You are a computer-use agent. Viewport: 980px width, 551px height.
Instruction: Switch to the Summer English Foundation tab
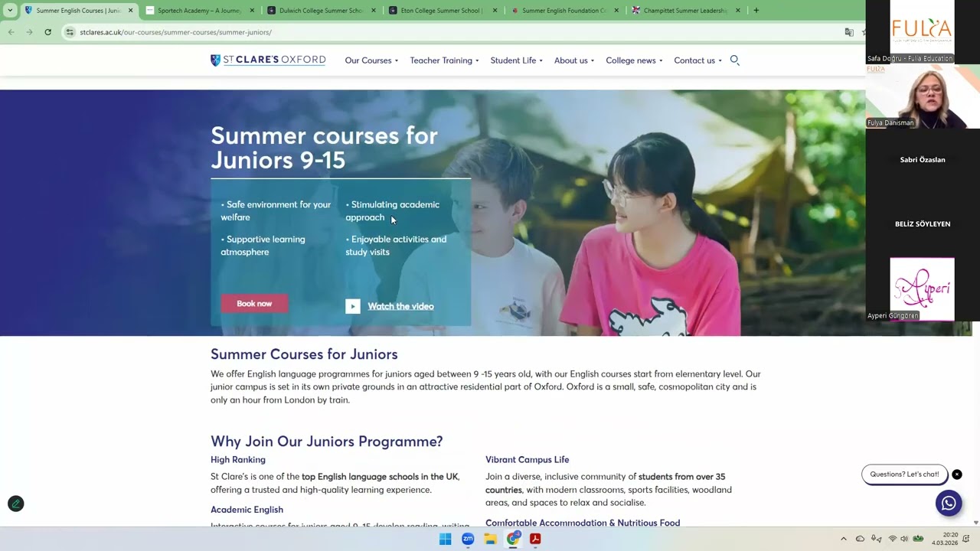[564, 11]
